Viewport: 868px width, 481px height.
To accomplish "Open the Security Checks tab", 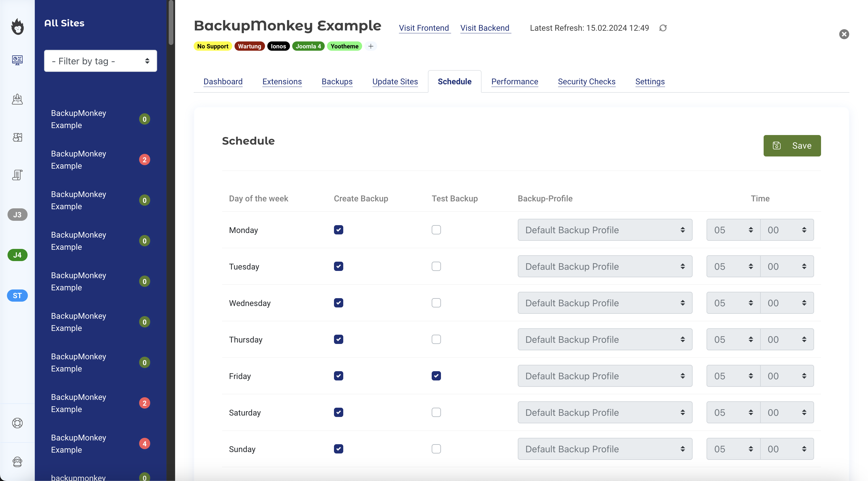I will point(586,81).
